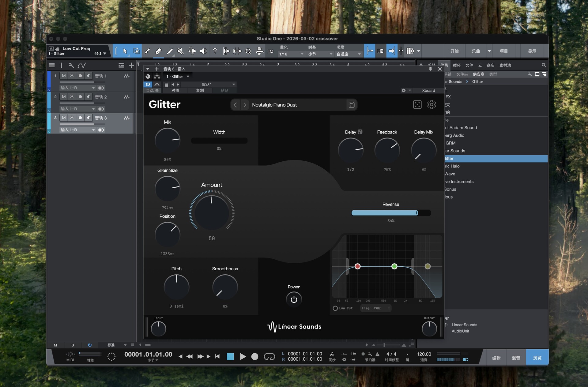The image size is (588, 387).
Task: Enable the Low Cut radio button
Action: [x=335, y=308]
